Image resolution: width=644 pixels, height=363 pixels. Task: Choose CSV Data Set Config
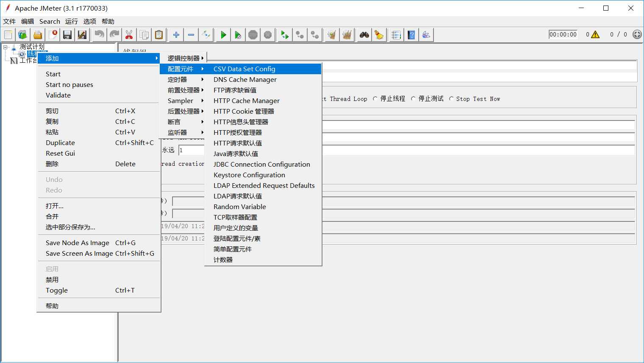[263, 69]
